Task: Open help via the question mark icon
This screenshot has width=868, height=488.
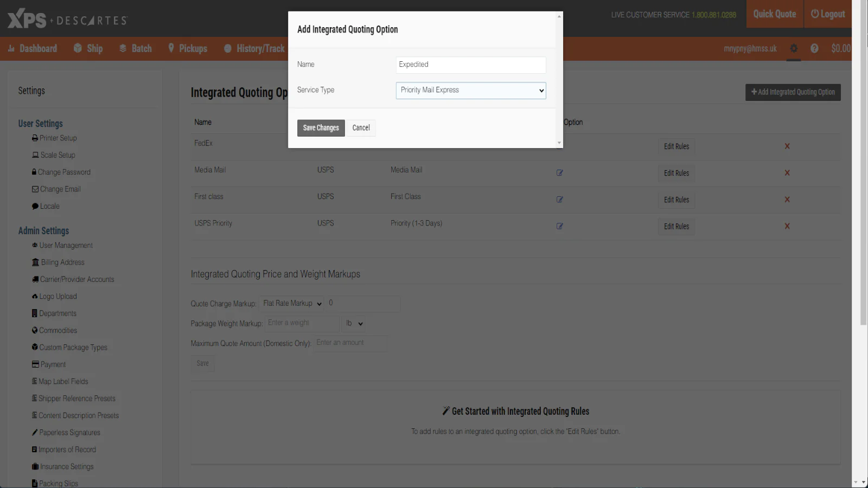Action: click(814, 48)
